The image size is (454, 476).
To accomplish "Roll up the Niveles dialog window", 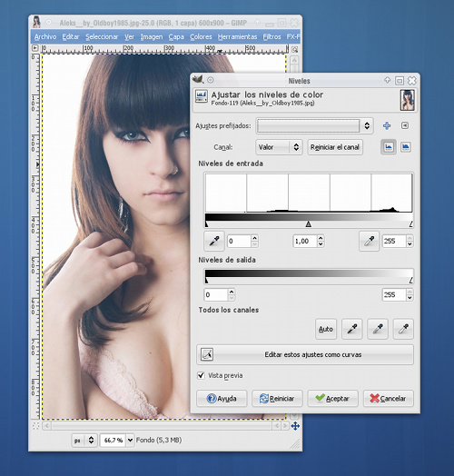I will pyautogui.click(x=387, y=80).
